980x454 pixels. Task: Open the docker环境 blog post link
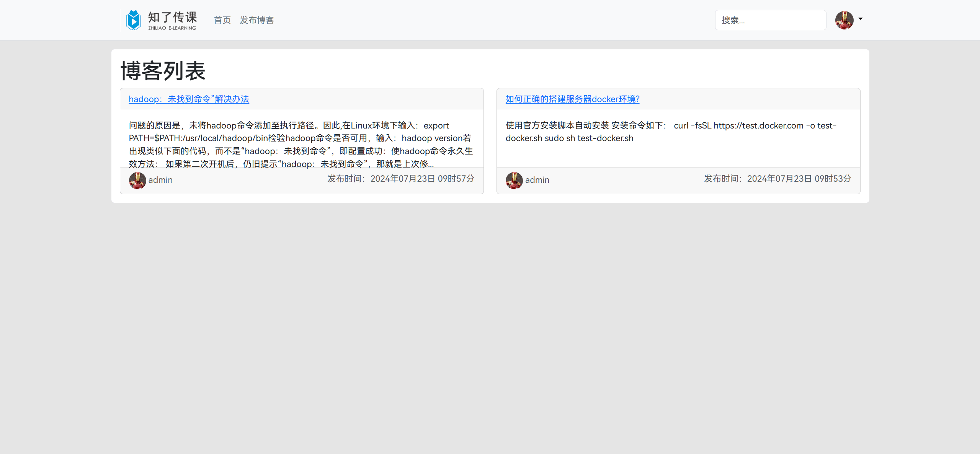point(572,99)
